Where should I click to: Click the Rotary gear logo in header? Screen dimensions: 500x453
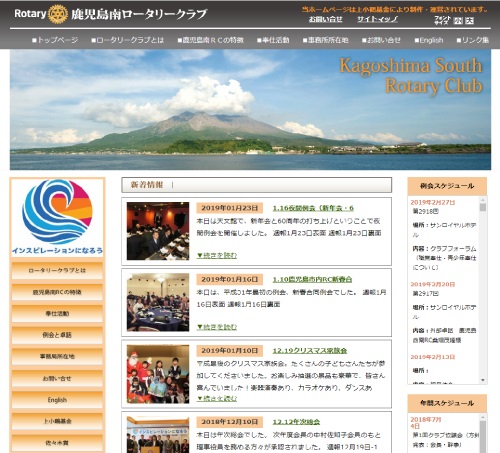[58, 14]
